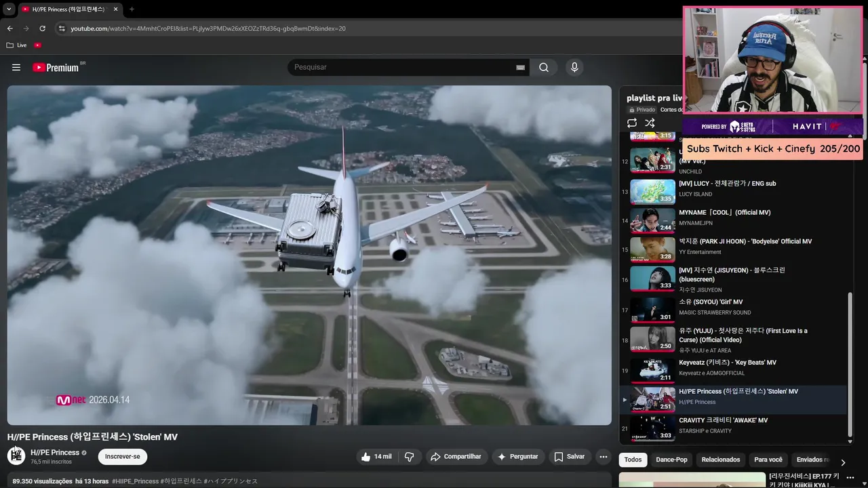868x488 pixels.
Task: Select the Dance-Pop filter chip
Action: (671, 460)
